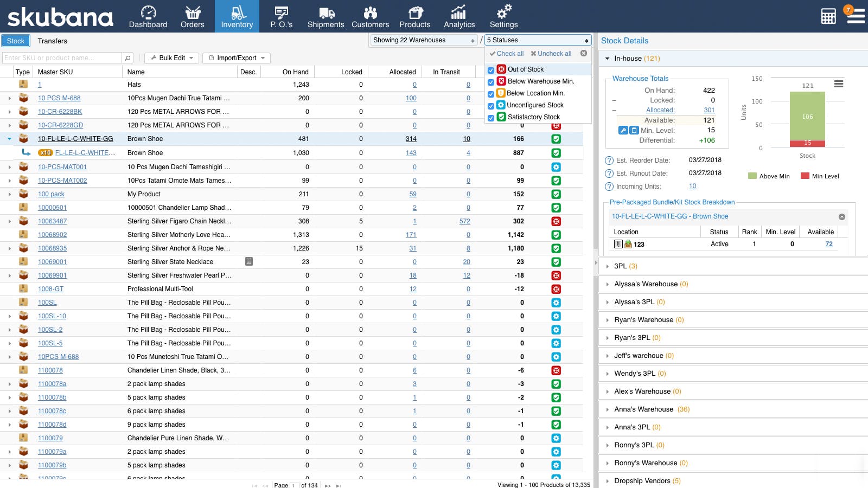Open the 10068935 SKU link
The image size is (868, 488).
(x=53, y=248)
